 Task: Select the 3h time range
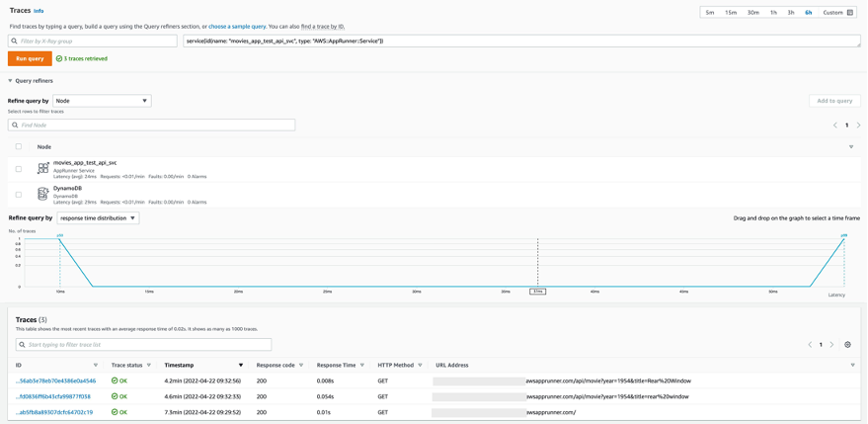click(x=791, y=12)
